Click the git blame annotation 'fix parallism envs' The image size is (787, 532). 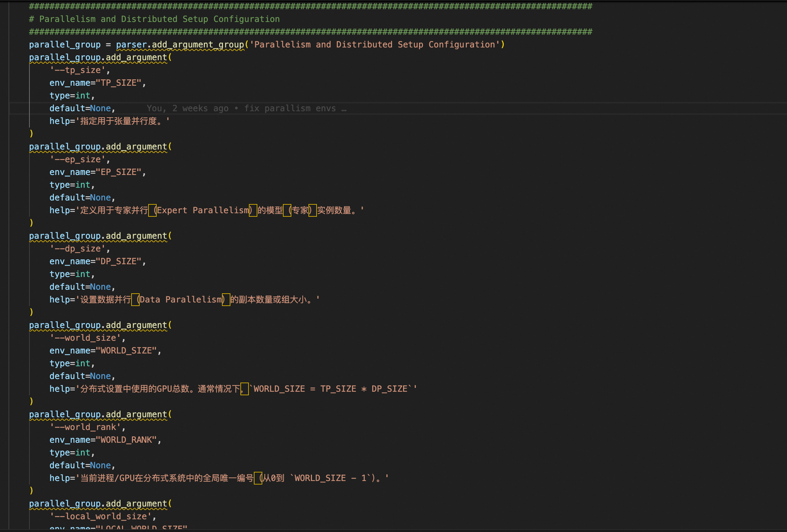[290, 108]
